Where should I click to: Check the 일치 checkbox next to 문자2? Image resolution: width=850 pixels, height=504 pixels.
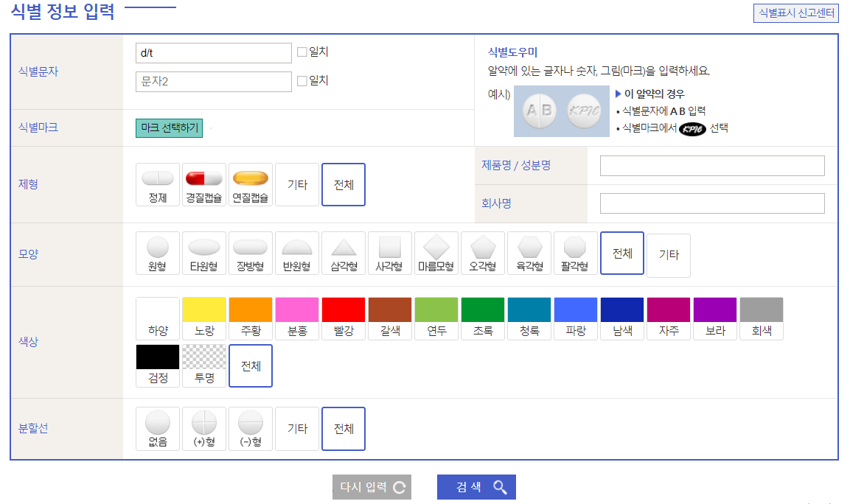[x=302, y=81]
